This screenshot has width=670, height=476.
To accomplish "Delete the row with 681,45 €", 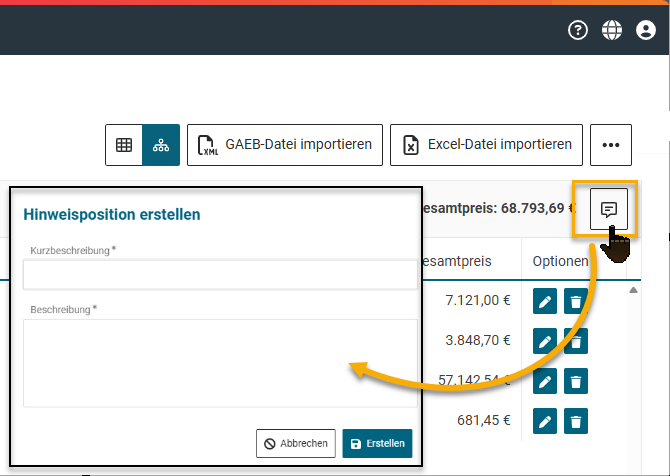I will tap(576, 421).
